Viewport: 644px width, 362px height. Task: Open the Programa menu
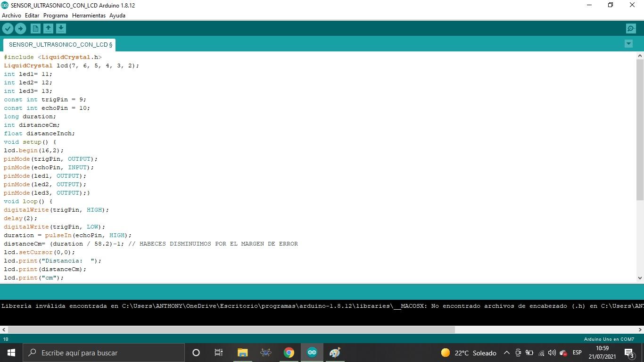(x=56, y=16)
